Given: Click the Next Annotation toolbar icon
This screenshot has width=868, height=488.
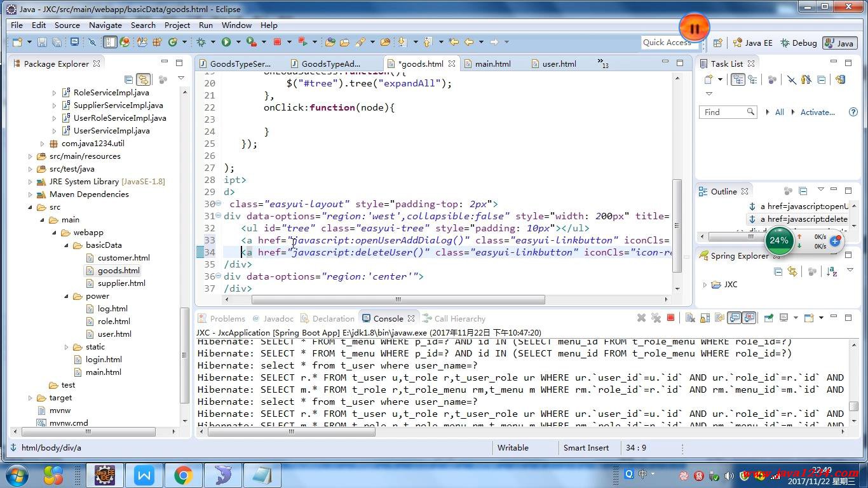Looking at the screenshot, I should pos(402,43).
